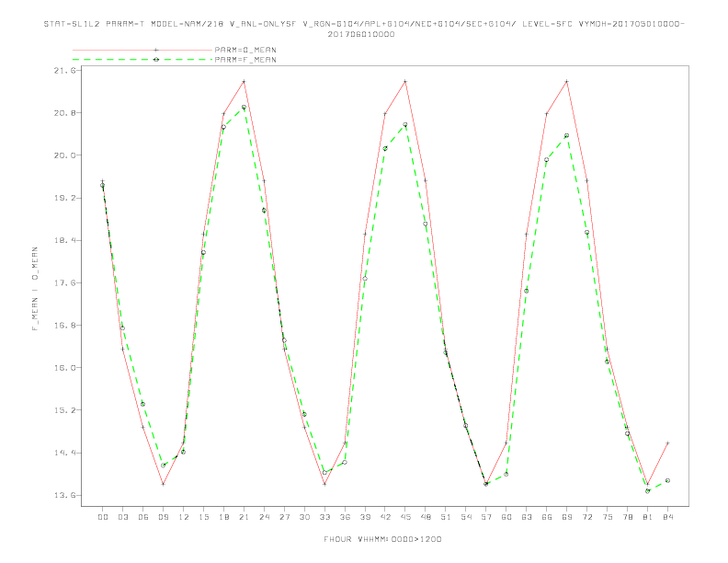Click the y-axis tick label 19.2
The height and width of the screenshot is (563, 728).
point(64,198)
